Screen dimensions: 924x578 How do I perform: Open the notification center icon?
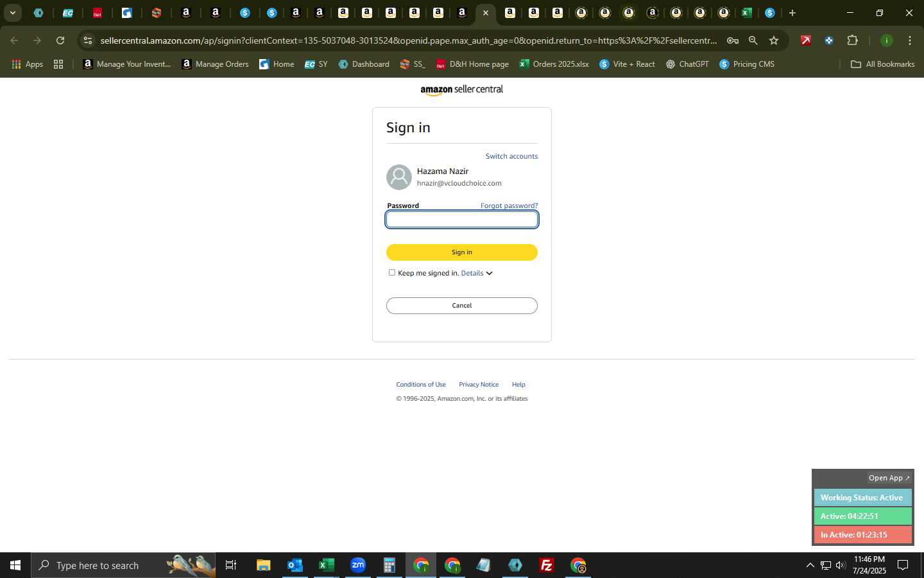pos(903,565)
